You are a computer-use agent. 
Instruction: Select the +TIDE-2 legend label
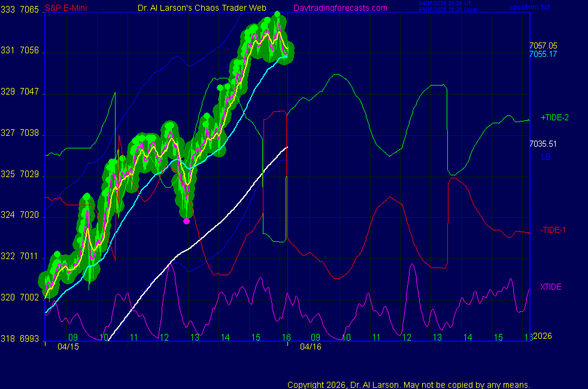pos(554,118)
